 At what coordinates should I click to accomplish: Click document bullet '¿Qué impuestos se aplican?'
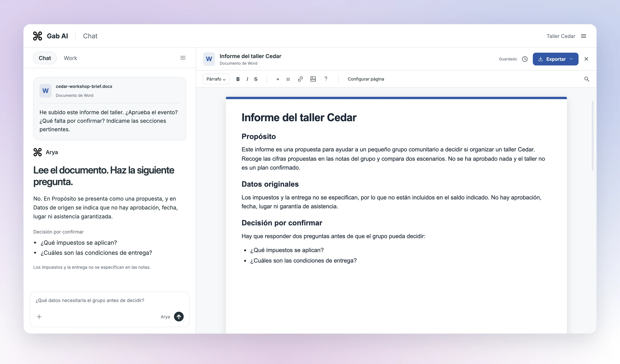tap(287, 250)
